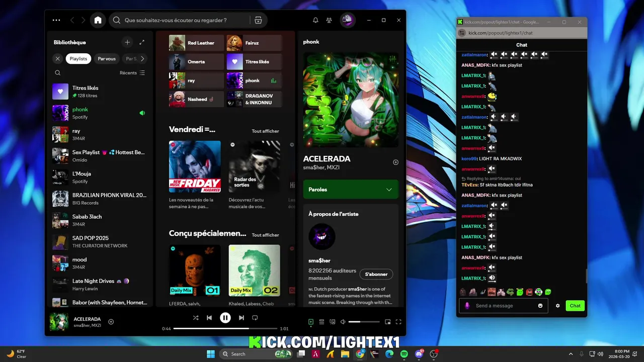Open emoji picker in Kick chat

pos(540,306)
